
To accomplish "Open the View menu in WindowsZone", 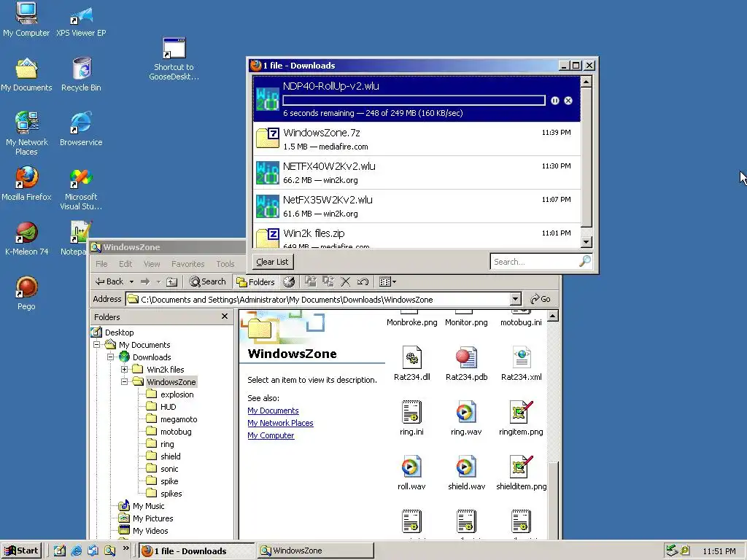I will (x=152, y=264).
